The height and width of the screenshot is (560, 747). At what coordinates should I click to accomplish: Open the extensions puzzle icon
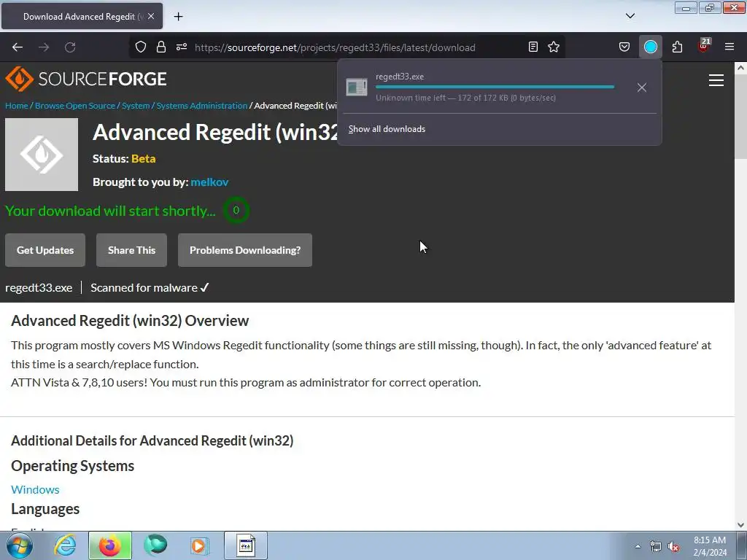(x=677, y=47)
